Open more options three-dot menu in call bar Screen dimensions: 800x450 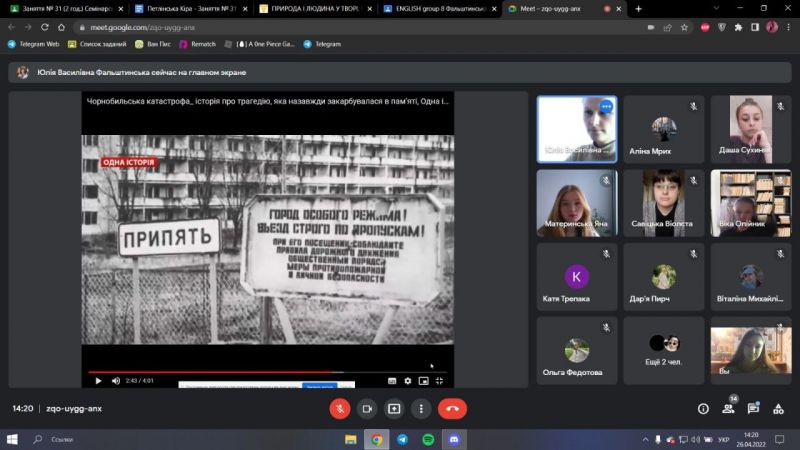[421, 409]
